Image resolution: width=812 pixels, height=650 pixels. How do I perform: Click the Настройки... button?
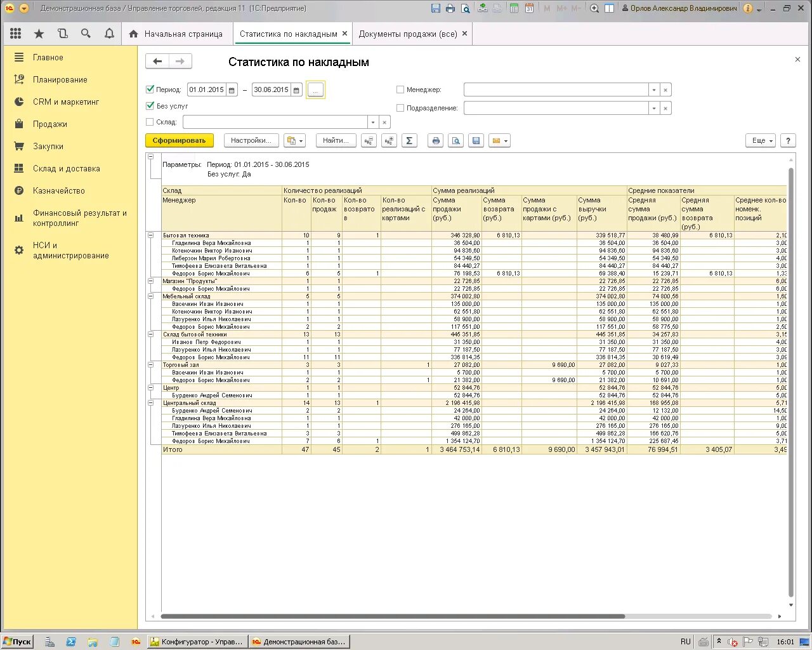click(251, 141)
